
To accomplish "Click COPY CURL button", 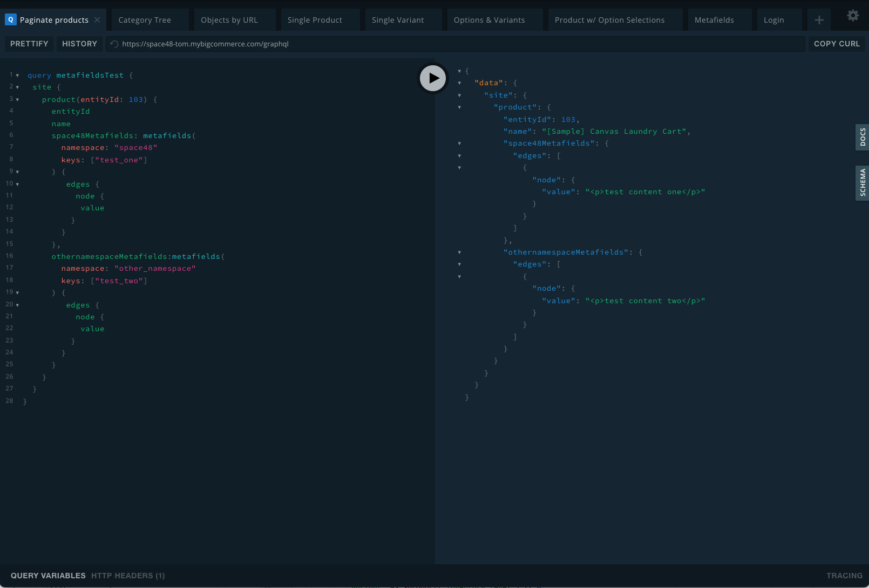I will 837,44.
